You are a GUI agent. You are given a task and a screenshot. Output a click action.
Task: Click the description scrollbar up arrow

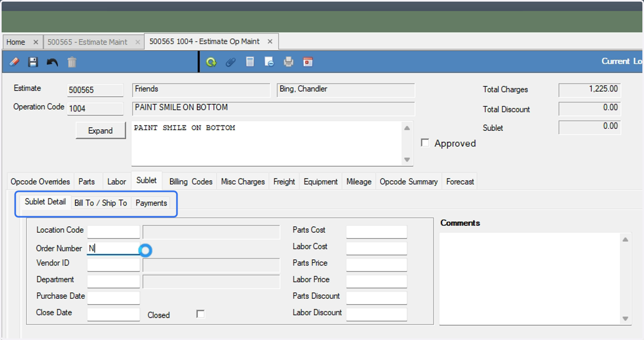tap(407, 128)
